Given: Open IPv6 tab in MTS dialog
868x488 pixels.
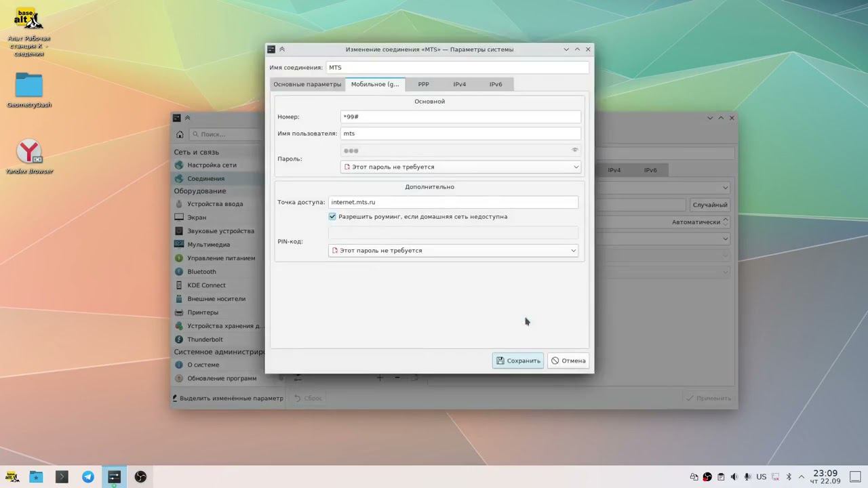Looking at the screenshot, I should pos(496,84).
